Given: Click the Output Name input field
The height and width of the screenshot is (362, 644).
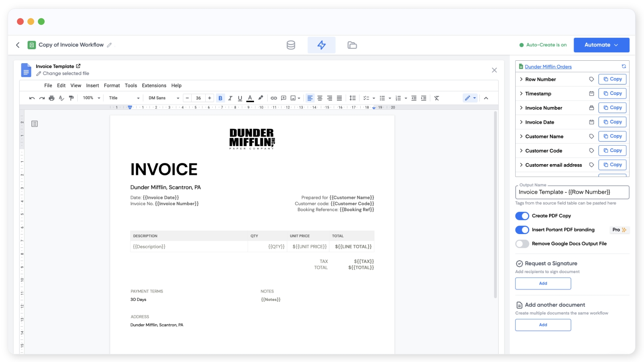Looking at the screenshot, I should (x=572, y=192).
